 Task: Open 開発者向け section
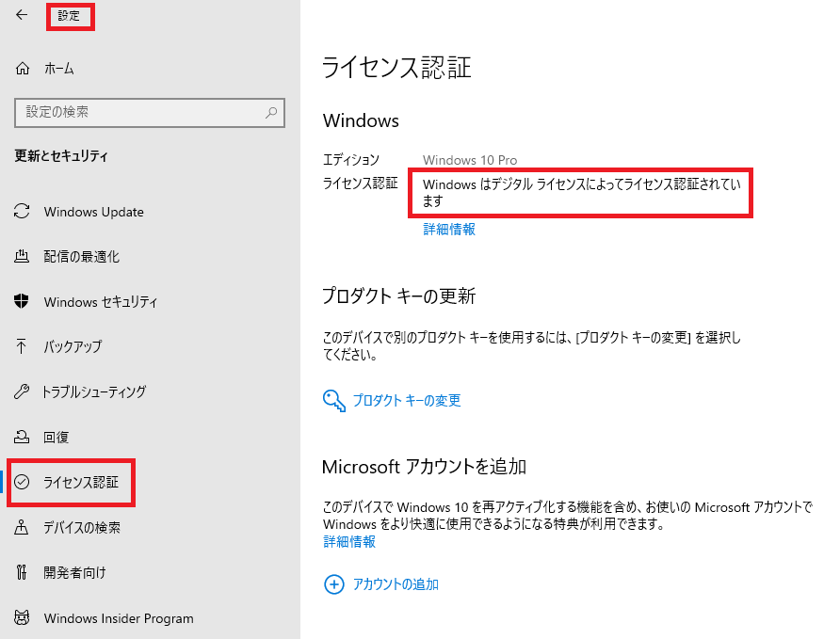point(75,572)
